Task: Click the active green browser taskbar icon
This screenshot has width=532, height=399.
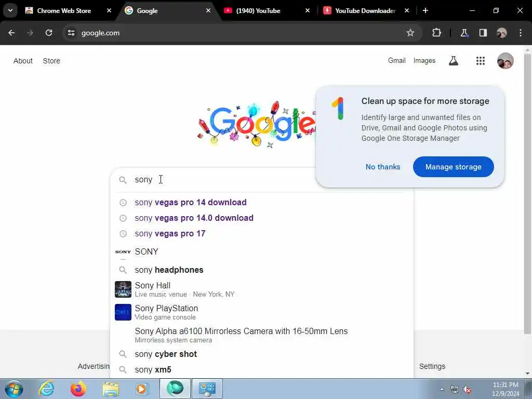Action: coord(175,389)
